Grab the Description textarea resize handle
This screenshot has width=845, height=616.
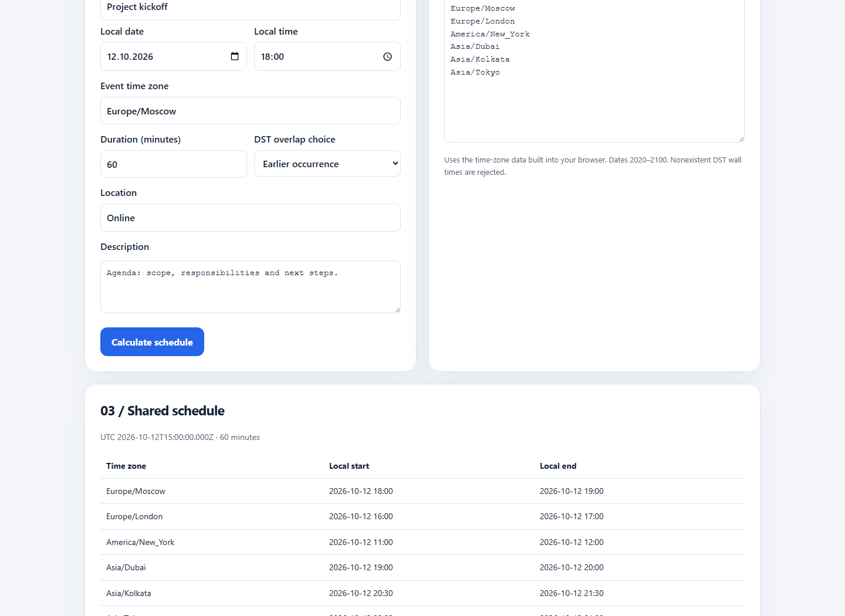(397, 310)
